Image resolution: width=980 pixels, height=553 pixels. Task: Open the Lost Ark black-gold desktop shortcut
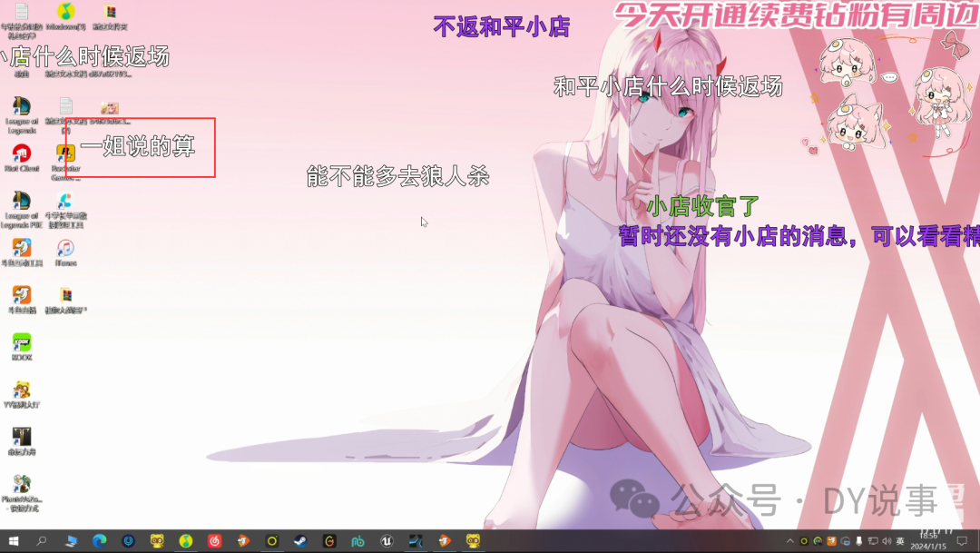(x=22, y=441)
